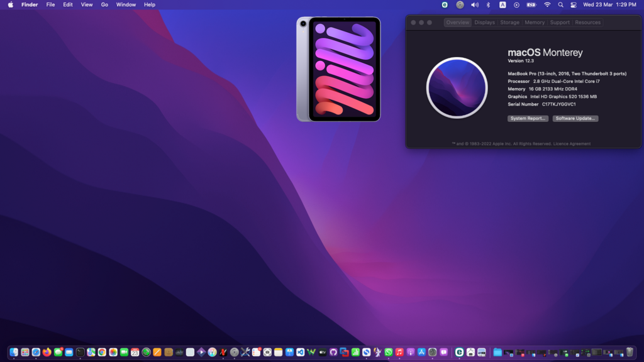
Task: Switch to the Resources tab
Action: coord(588,23)
